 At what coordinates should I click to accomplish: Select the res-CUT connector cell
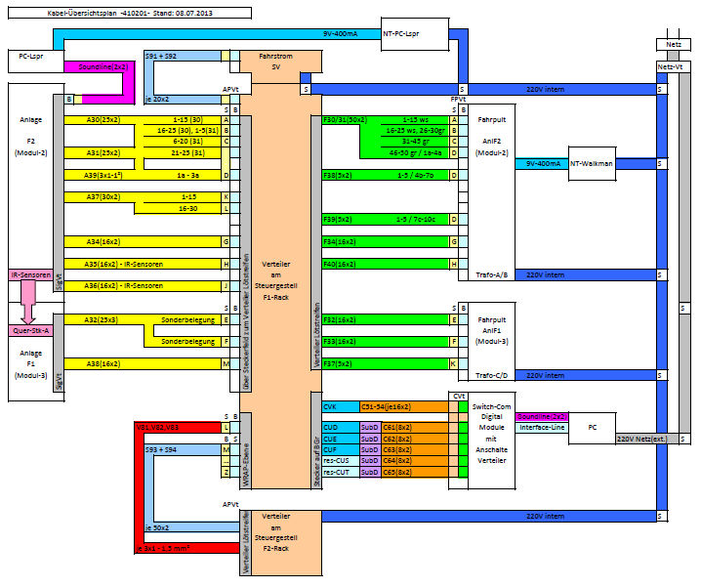coord(341,472)
